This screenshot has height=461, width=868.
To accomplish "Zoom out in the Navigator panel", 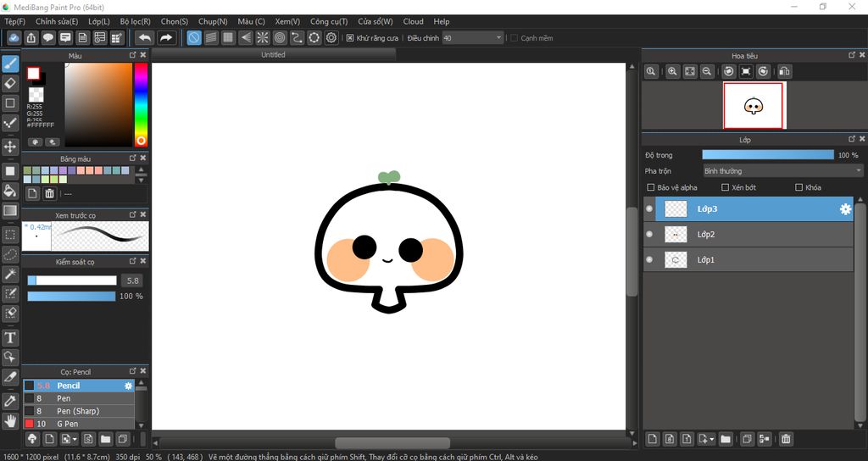I will pyautogui.click(x=706, y=71).
